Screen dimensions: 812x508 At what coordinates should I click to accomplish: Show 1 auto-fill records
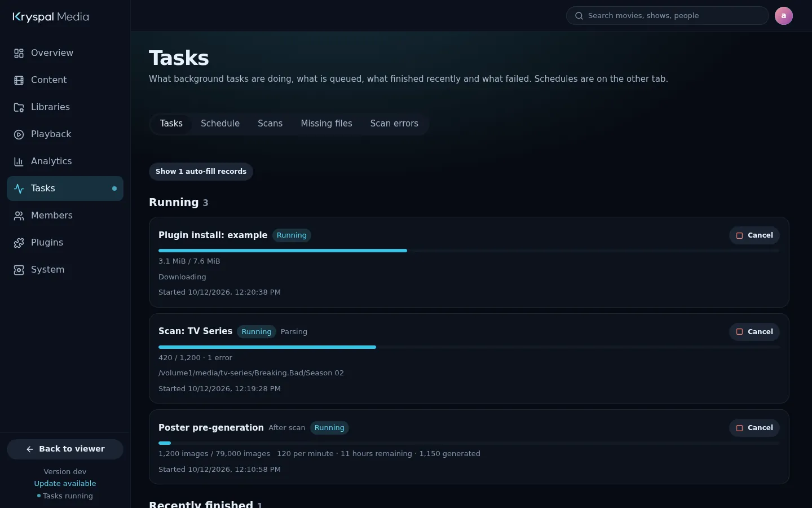(x=201, y=172)
